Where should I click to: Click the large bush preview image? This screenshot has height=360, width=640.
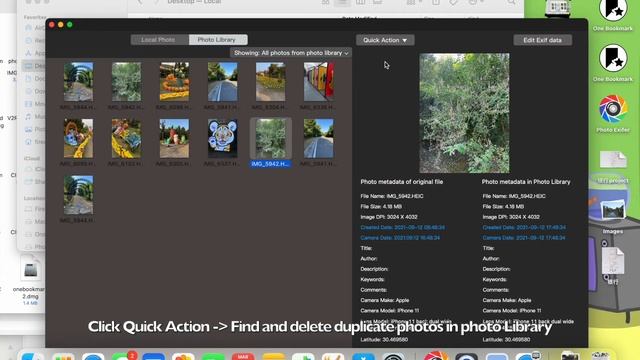point(464,113)
